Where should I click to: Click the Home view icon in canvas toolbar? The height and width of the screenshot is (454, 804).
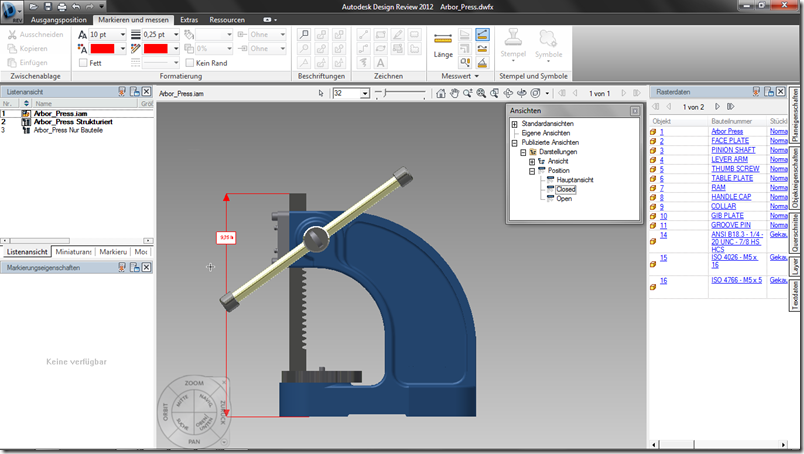point(441,93)
